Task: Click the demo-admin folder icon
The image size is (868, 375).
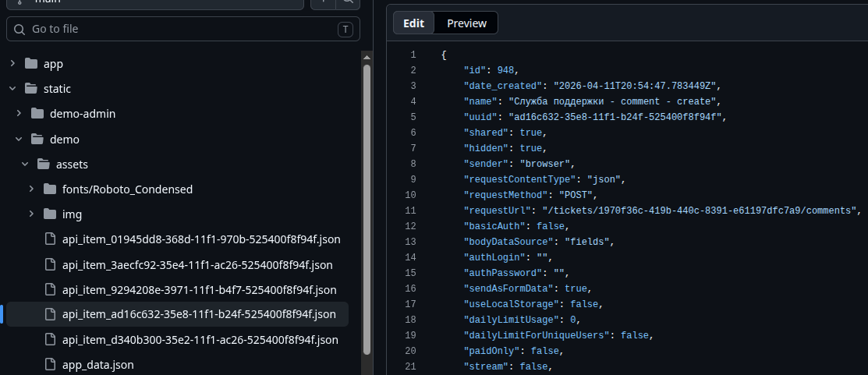Action: pyautogui.click(x=37, y=113)
